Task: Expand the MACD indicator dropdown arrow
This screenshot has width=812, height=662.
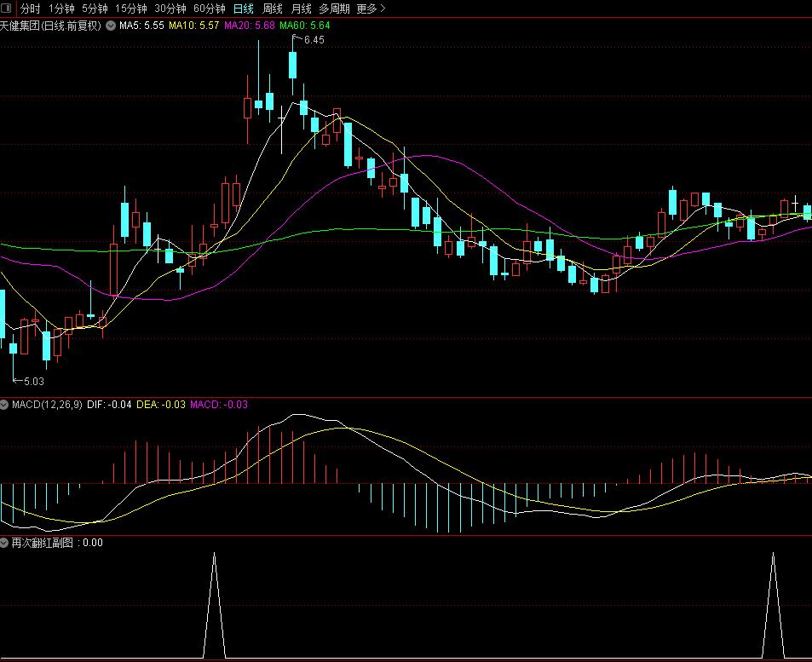Action: click(x=5, y=405)
